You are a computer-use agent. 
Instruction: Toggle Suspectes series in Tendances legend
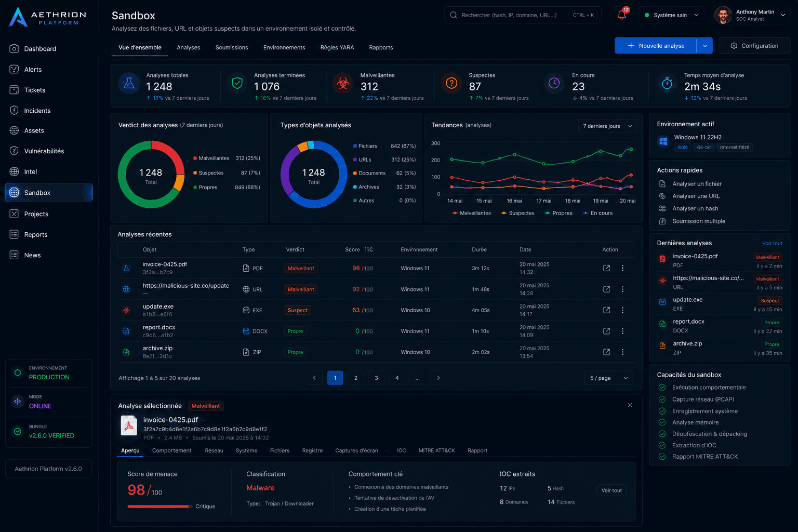coord(517,213)
